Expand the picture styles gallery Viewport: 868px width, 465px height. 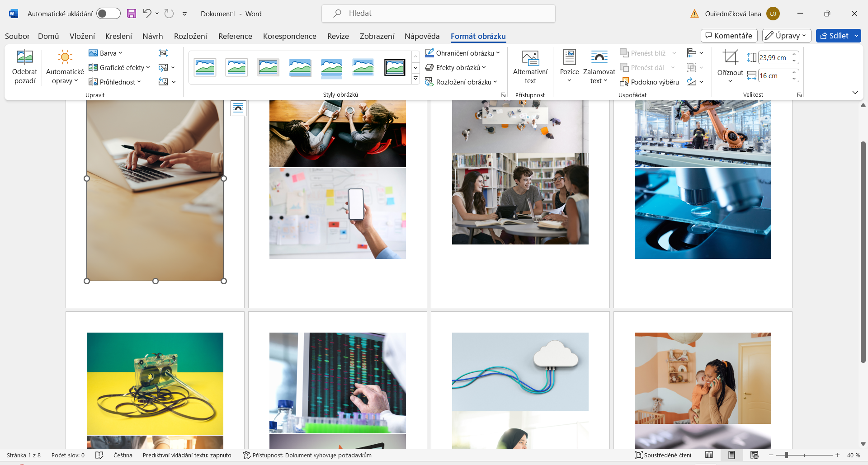point(415,79)
